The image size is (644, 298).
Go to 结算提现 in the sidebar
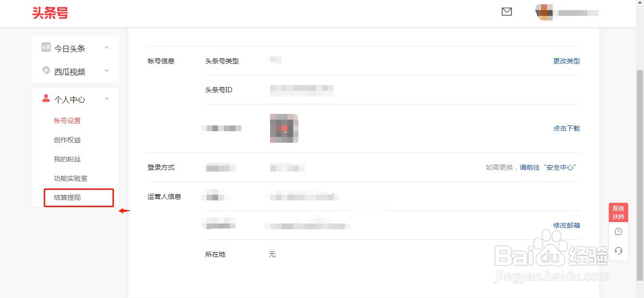coord(67,198)
